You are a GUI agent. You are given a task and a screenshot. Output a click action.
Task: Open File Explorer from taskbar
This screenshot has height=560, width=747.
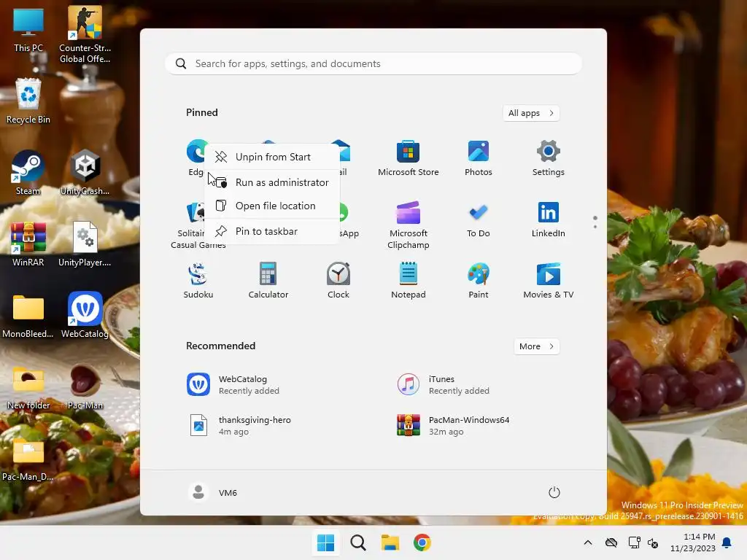[390, 542]
